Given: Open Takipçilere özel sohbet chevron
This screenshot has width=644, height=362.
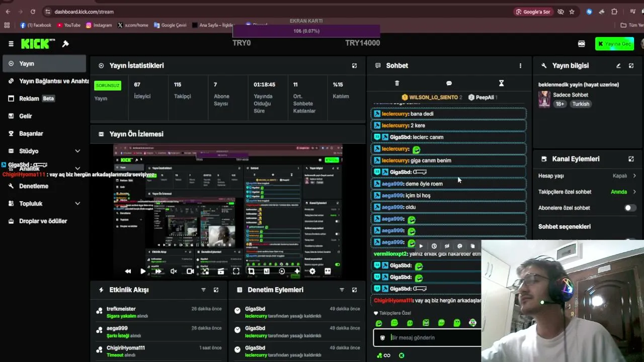Looking at the screenshot, I should [634, 192].
